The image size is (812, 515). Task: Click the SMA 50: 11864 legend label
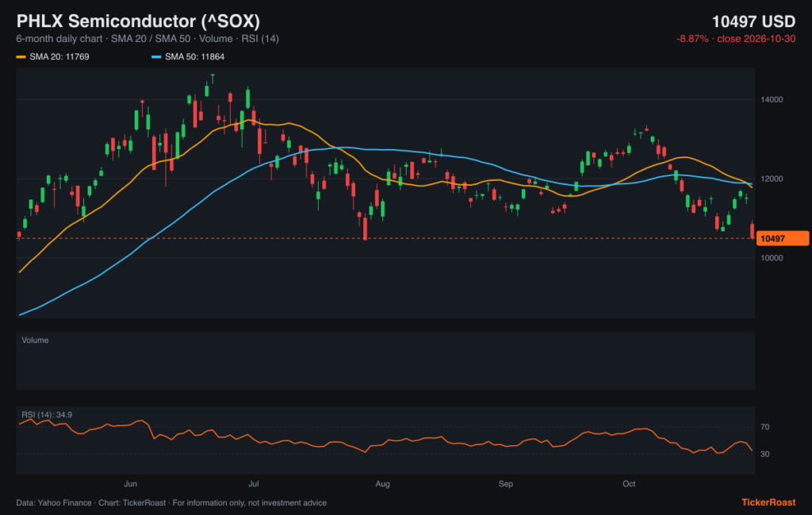195,57
